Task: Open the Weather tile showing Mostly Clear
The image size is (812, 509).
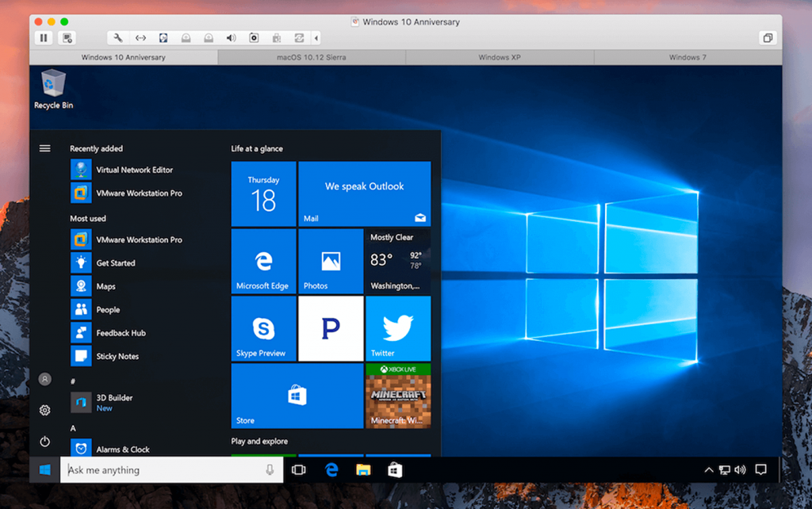Action: pyautogui.click(x=398, y=261)
